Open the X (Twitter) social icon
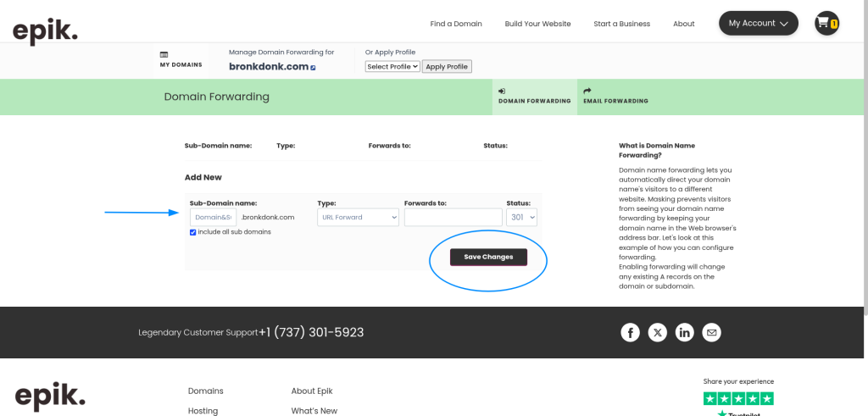Image resolution: width=868 pixels, height=416 pixels. 657,332
